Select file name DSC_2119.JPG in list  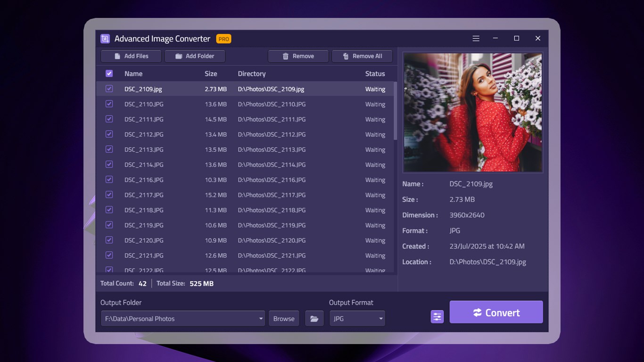144,225
